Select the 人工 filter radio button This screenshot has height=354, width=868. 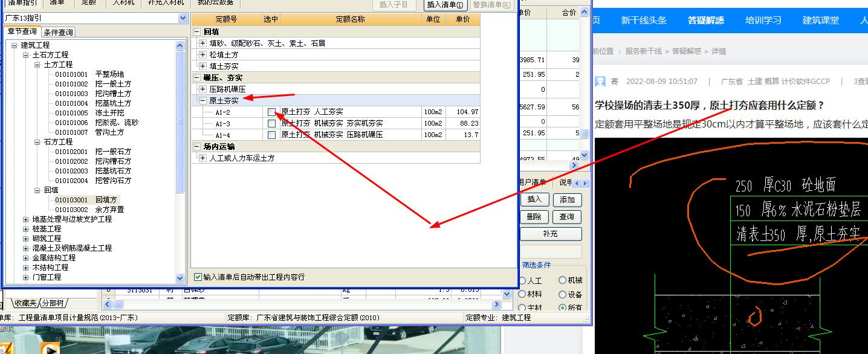[522, 281]
